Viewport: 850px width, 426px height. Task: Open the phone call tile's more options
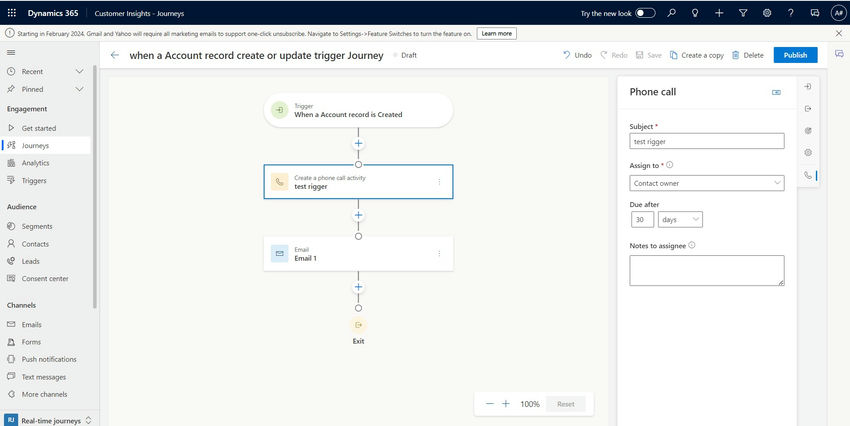[439, 182]
